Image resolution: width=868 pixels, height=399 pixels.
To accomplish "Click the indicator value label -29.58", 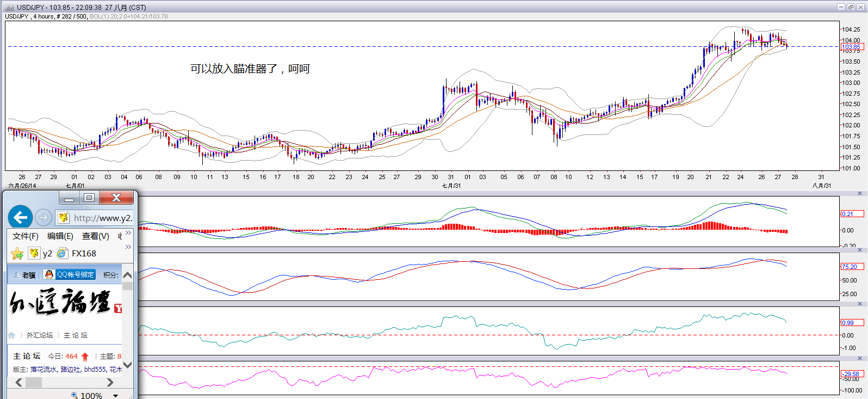I will [x=852, y=374].
